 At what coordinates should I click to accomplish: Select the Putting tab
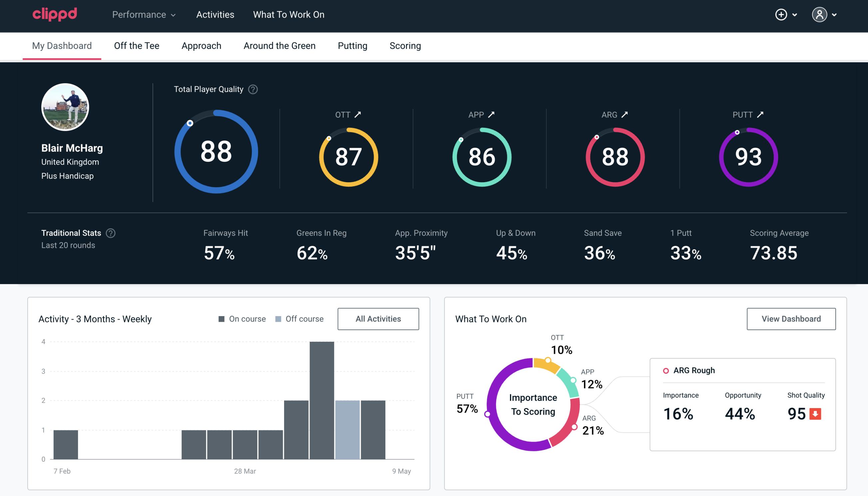click(x=352, y=45)
